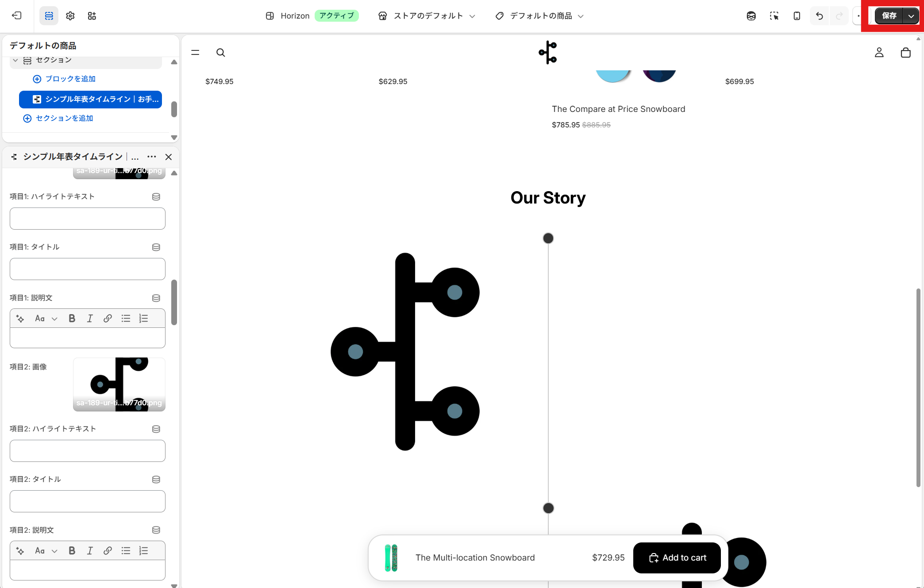Viewport: 924px width, 588px height.
Task: Click the first timeline dot under Our Story
Action: click(548, 238)
